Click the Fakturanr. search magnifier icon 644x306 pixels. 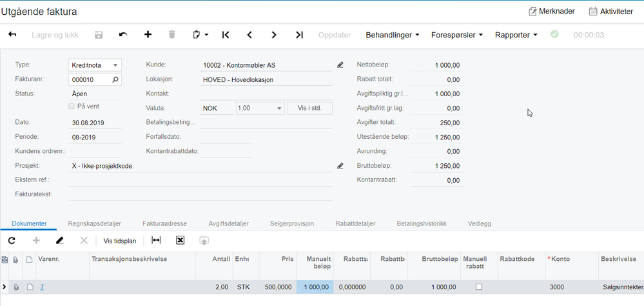[115, 79]
